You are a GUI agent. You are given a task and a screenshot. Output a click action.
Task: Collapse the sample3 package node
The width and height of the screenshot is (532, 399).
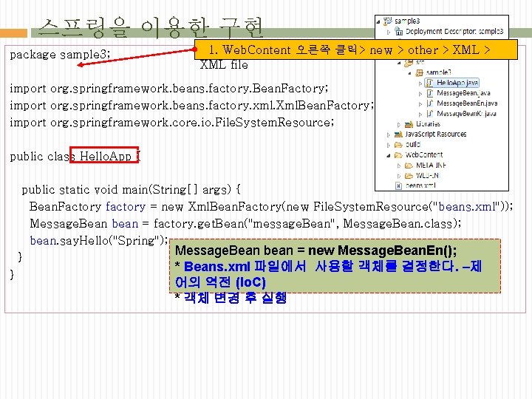click(x=410, y=73)
